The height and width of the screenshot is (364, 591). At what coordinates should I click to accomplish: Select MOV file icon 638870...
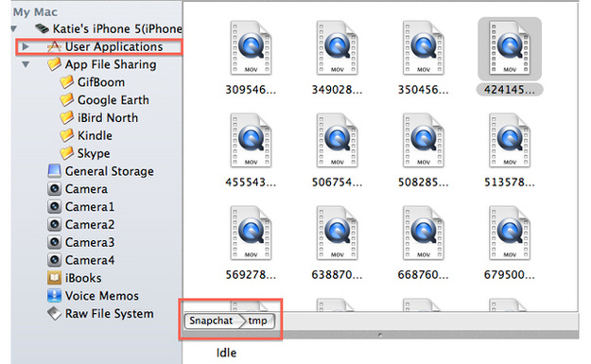(337, 233)
